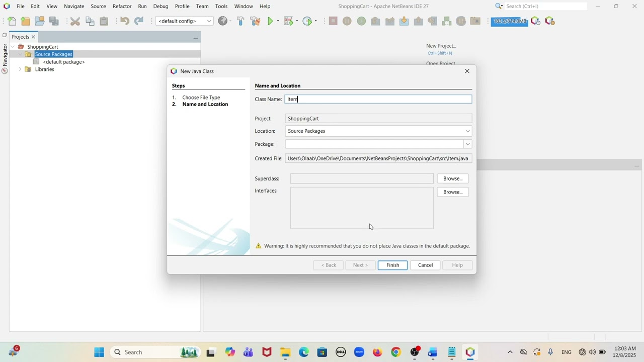Screen dimensions: 644x362
Task: Collapse the Source Packages node
Action: [x=20, y=54]
